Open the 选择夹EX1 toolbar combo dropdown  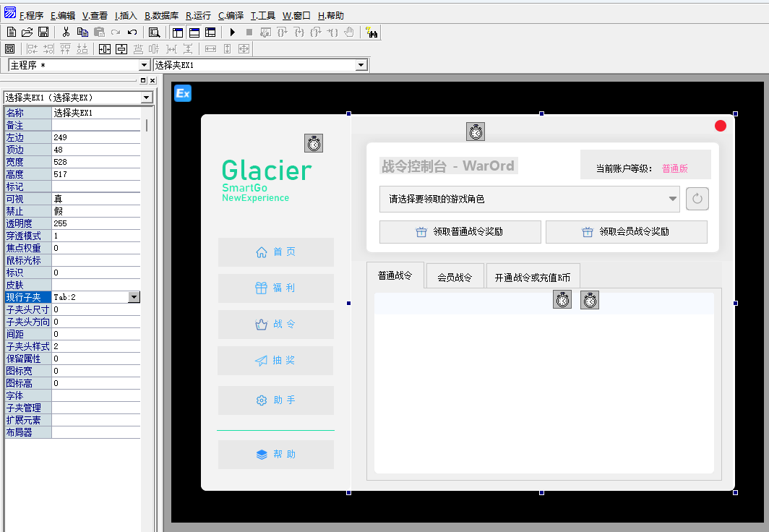pyautogui.click(x=361, y=65)
